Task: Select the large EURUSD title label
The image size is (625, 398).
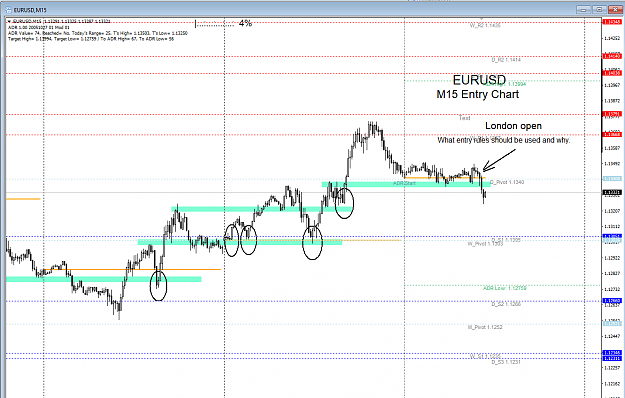Action: 479,80
